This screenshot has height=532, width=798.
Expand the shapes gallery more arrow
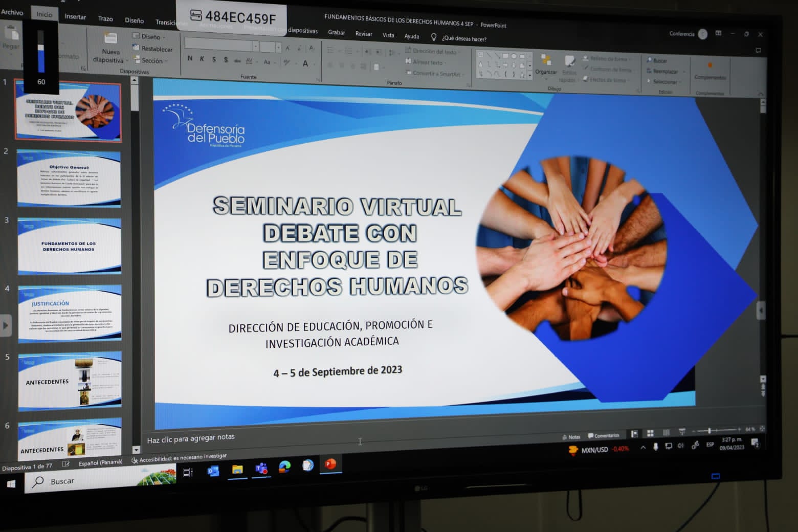(529, 76)
